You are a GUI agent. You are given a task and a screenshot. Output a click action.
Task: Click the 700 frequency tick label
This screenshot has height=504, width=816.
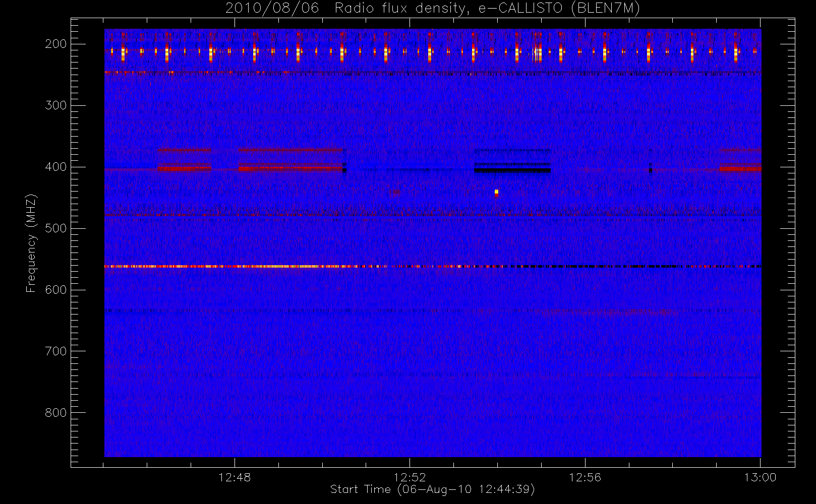[x=55, y=351]
